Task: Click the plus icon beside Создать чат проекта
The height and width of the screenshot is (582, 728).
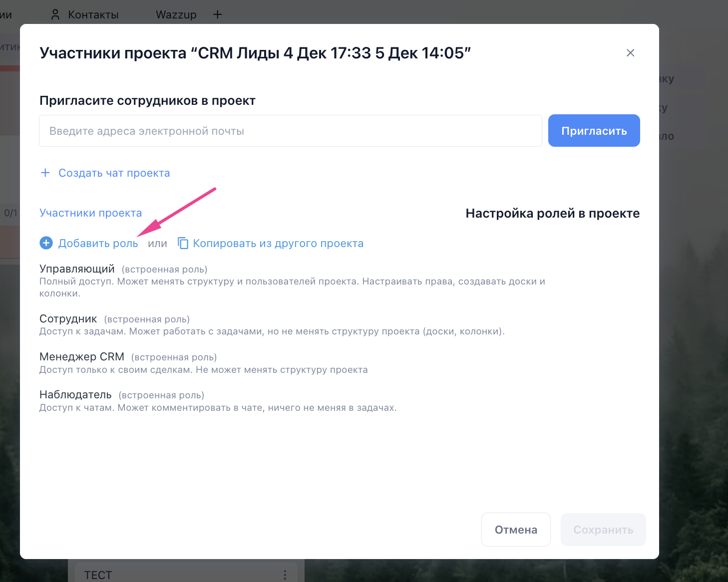Action: pos(45,173)
